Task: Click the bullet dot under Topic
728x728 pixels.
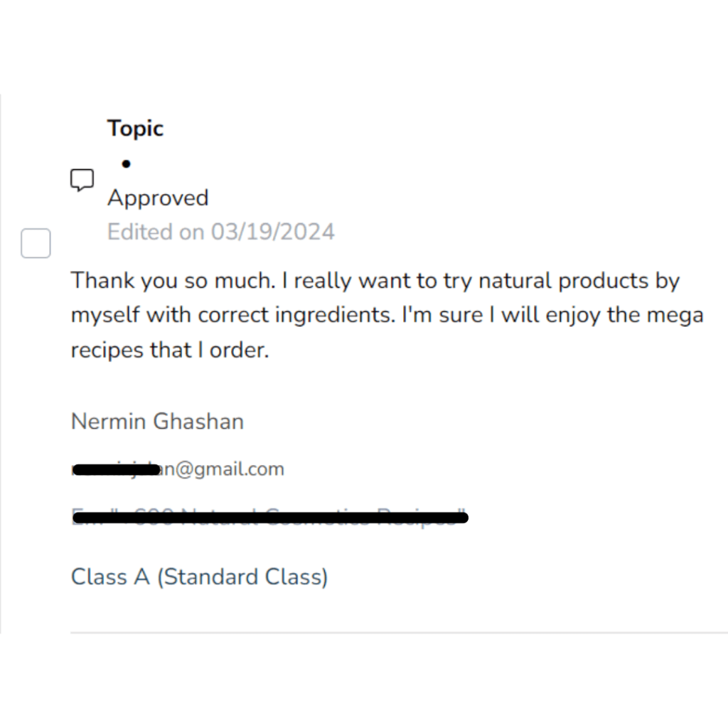Action: click(126, 164)
